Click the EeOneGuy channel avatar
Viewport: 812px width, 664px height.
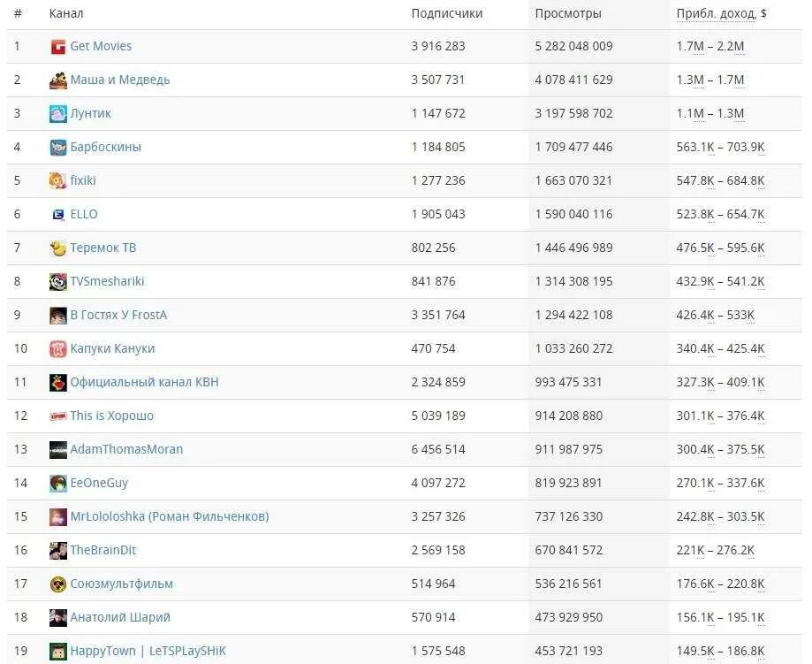(58, 484)
